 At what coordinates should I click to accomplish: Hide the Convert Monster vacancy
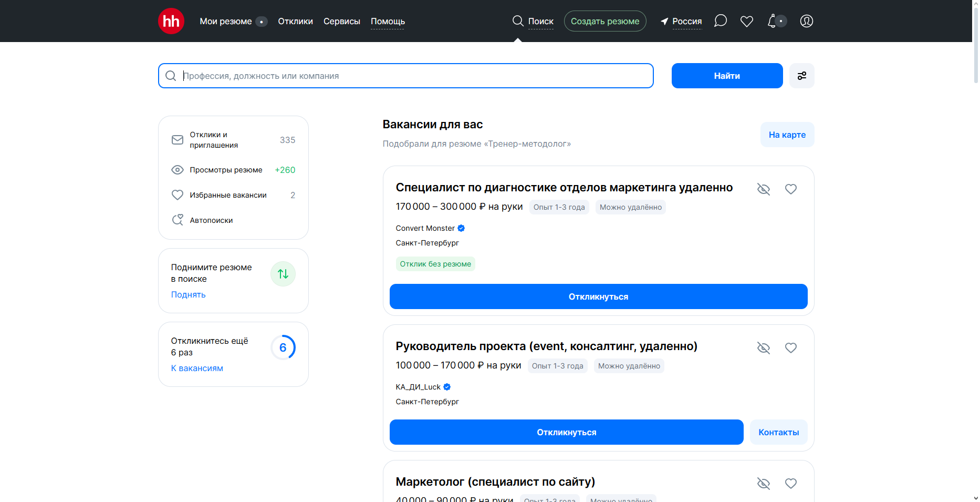(x=763, y=189)
